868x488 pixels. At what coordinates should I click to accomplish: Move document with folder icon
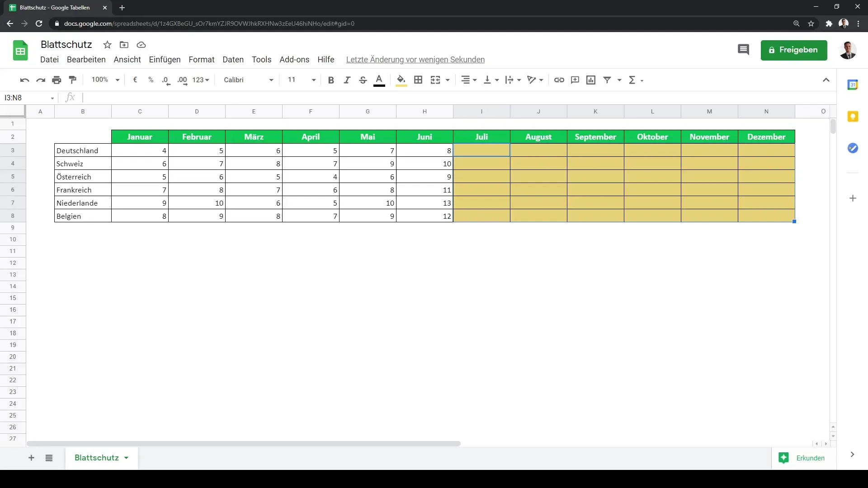124,45
